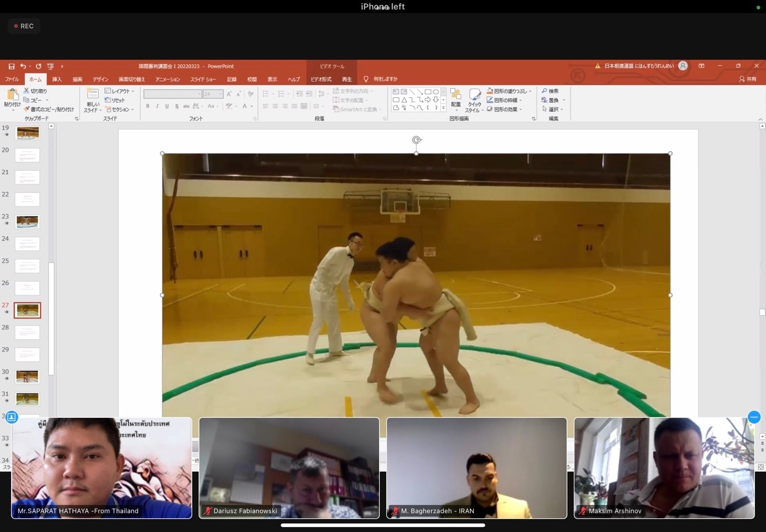Select slide 23 thumbnail

(x=27, y=221)
